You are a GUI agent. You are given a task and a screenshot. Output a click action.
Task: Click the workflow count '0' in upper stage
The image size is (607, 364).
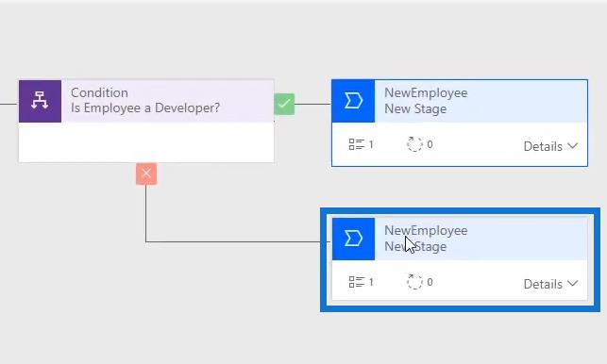[430, 144]
